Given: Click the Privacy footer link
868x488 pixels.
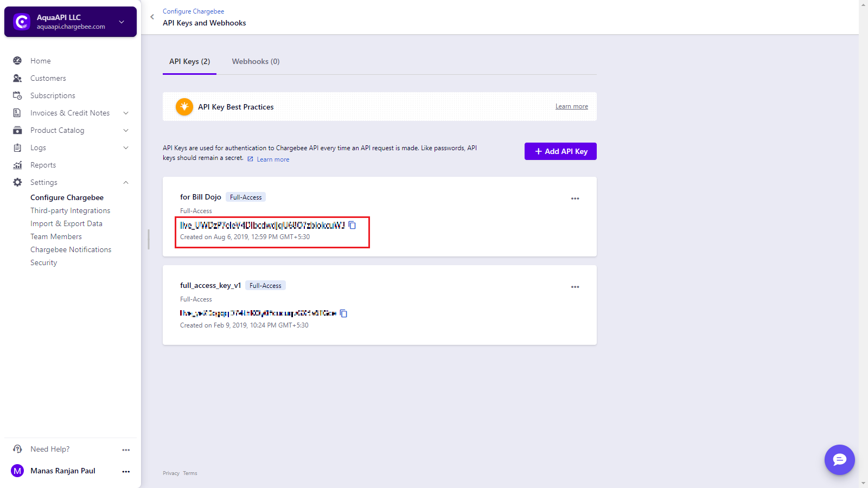Looking at the screenshot, I should coord(171,473).
